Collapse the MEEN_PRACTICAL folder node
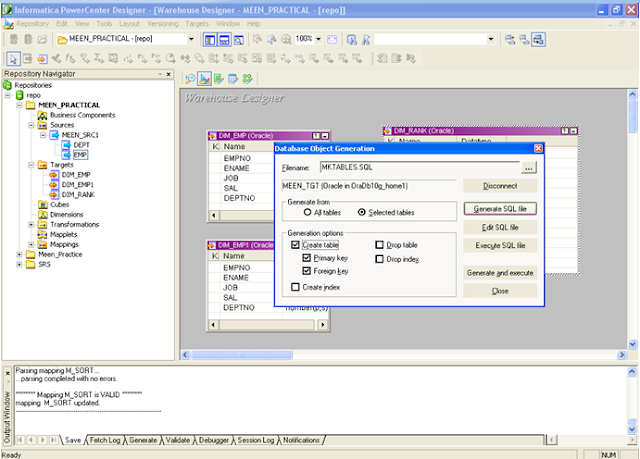Screen dimensions: 640x459 pyautogui.click(x=19, y=105)
